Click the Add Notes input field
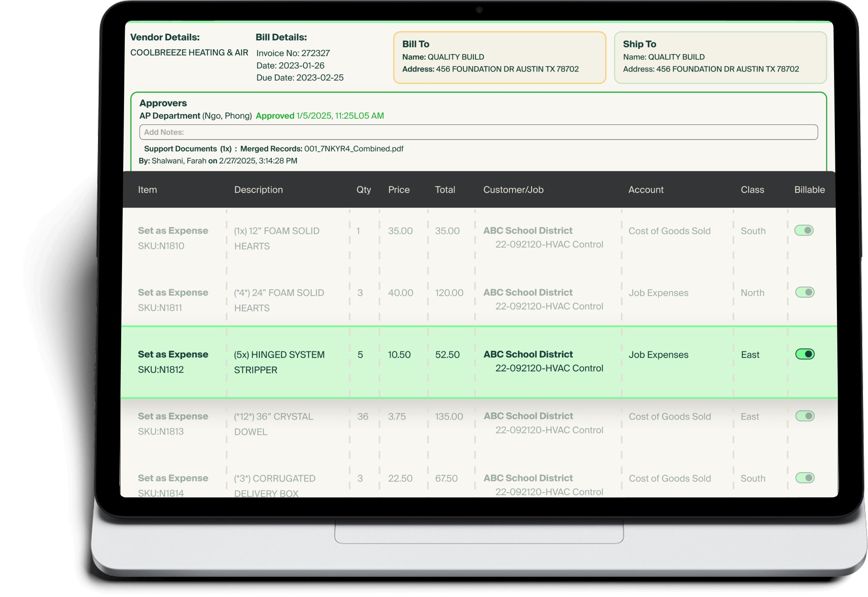 coord(478,132)
